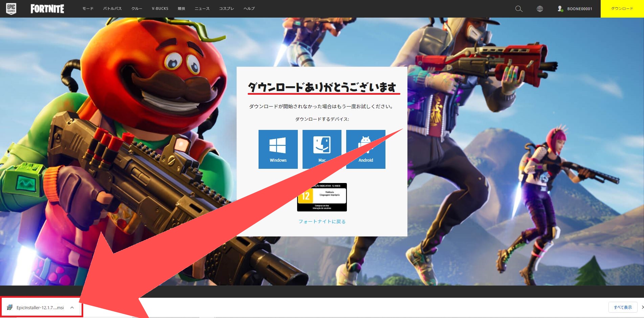Click the EpicInstaller msi file icon

[x=10, y=308]
